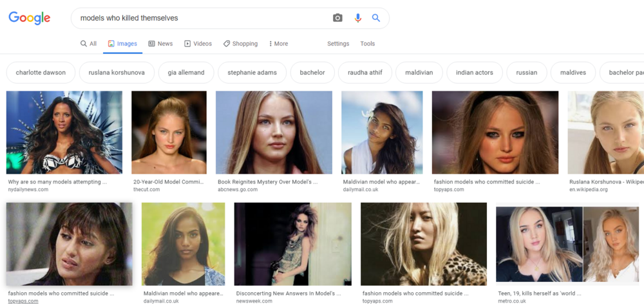
Task: Open the nydailynews.com image result
Action: 64,132
